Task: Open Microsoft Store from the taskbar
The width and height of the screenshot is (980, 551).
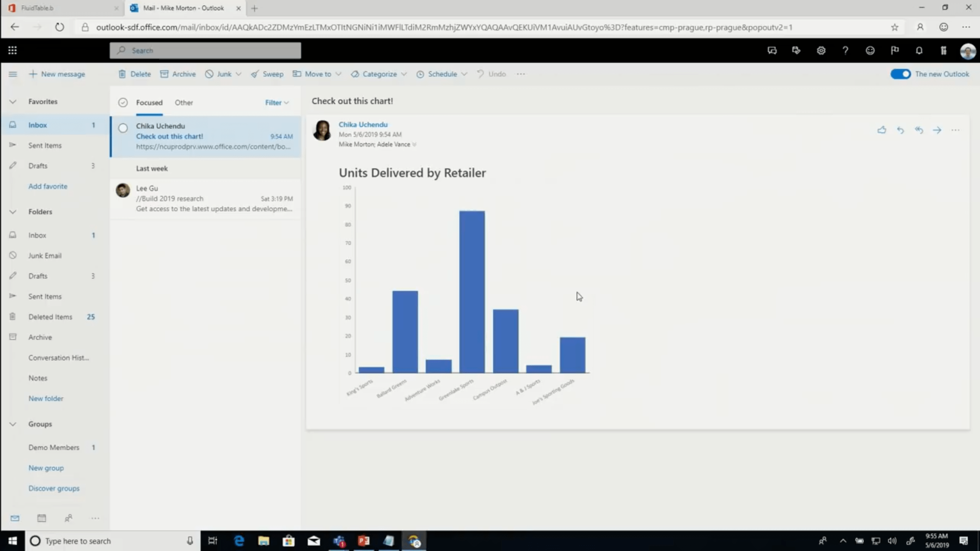Action: tap(289, 541)
